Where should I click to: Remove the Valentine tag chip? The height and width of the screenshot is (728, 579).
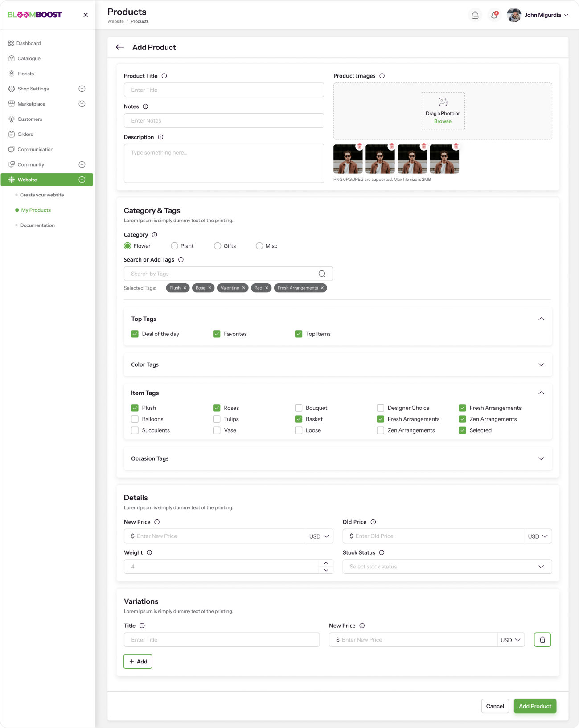[x=244, y=288]
